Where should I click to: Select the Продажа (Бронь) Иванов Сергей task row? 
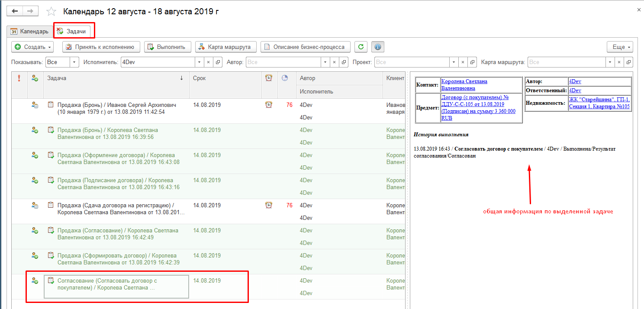pyautogui.click(x=117, y=108)
